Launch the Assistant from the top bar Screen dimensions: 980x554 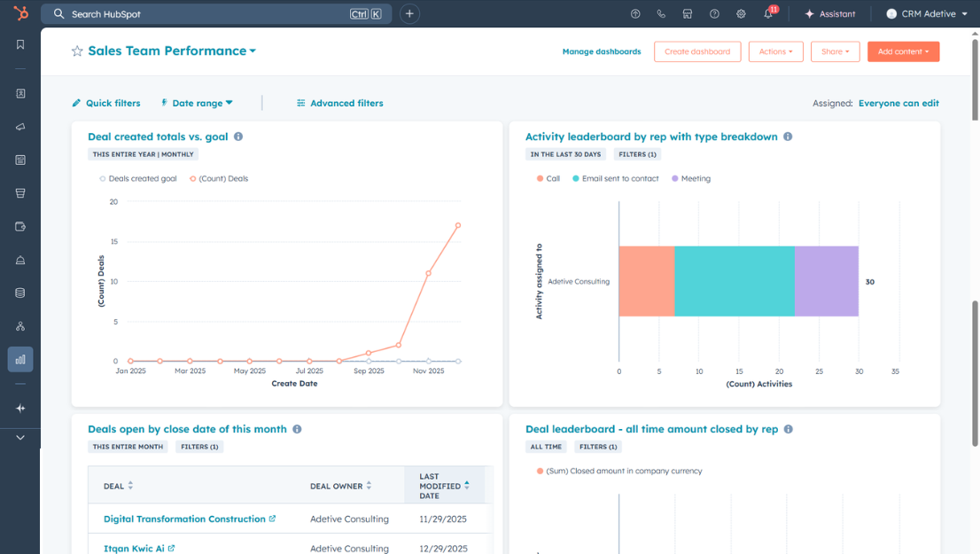pyautogui.click(x=830, y=13)
